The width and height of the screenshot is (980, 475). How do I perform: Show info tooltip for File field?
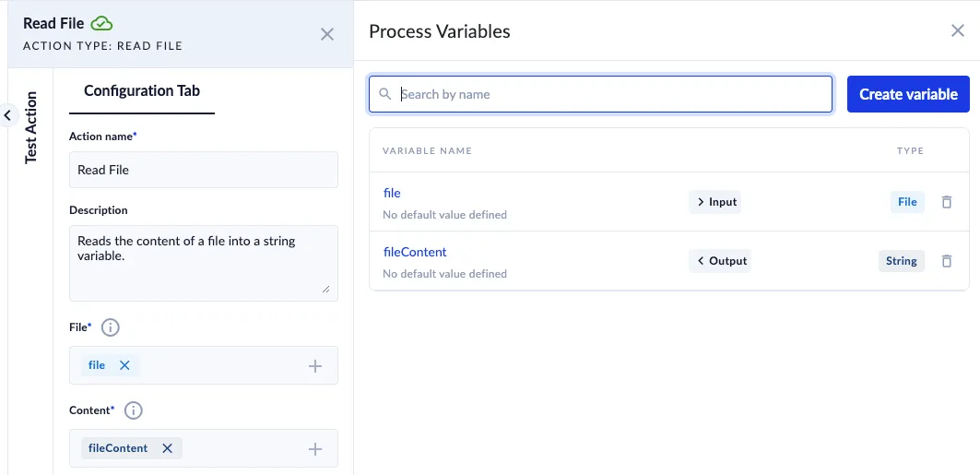pyautogui.click(x=110, y=327)
